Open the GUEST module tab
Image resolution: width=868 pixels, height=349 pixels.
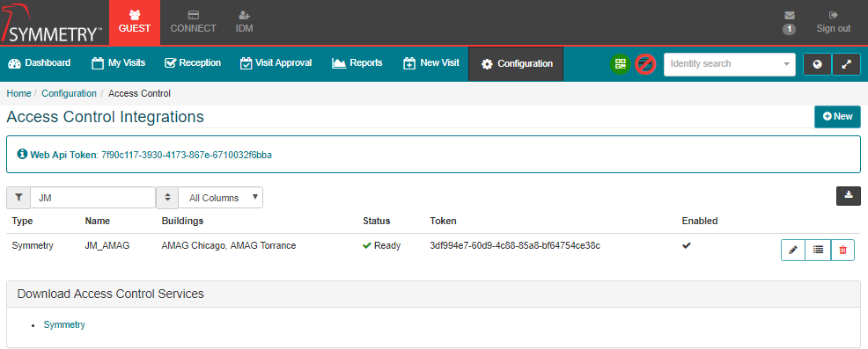135,22
